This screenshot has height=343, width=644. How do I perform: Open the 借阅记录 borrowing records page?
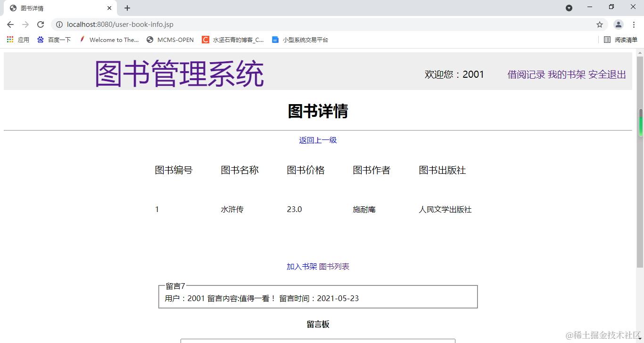pyautogui.click(x=526, y=74)
